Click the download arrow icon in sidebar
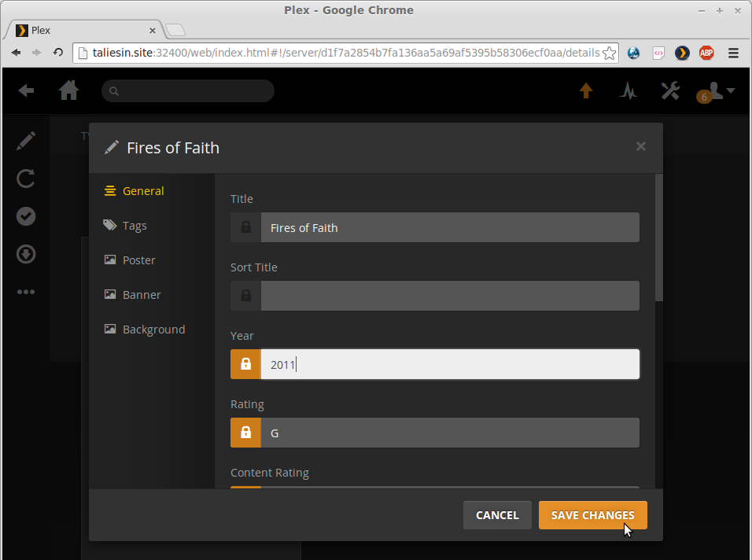This screenshot has height=560, width=752. (26, 254)
